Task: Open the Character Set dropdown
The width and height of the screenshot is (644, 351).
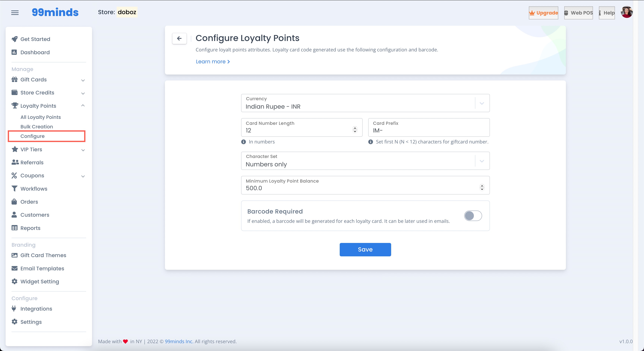Action: 365,161
